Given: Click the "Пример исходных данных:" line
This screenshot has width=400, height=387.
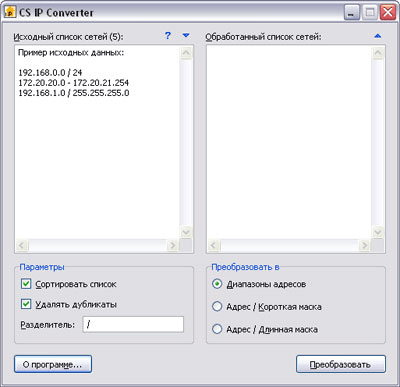Looking at the screenshot, I should click(71, 53).
